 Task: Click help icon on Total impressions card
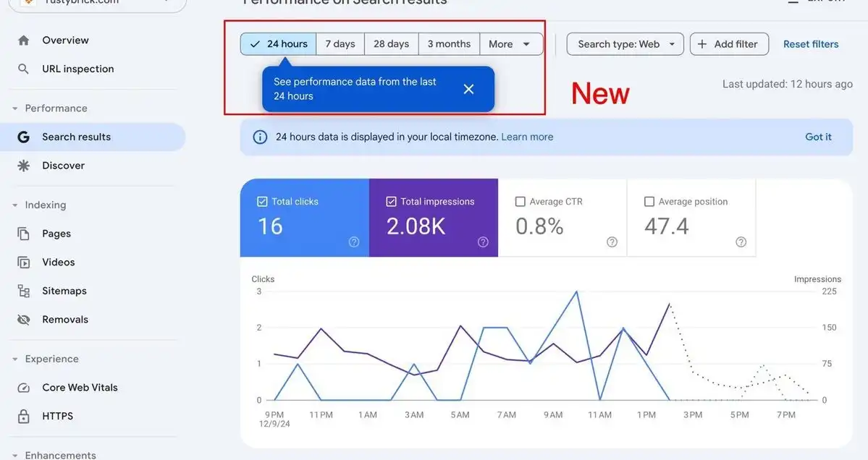(x=483, y=242)
